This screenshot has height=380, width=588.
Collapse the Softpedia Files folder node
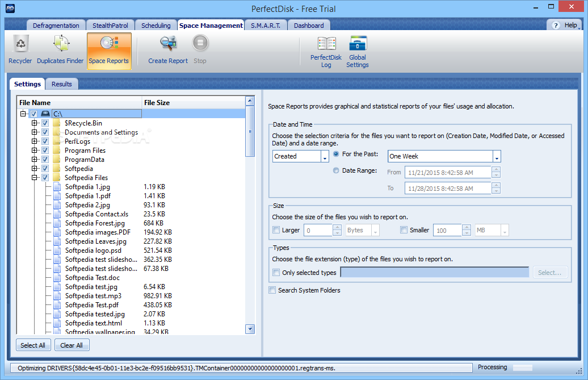pyautogui.click(x=35, y=177)
